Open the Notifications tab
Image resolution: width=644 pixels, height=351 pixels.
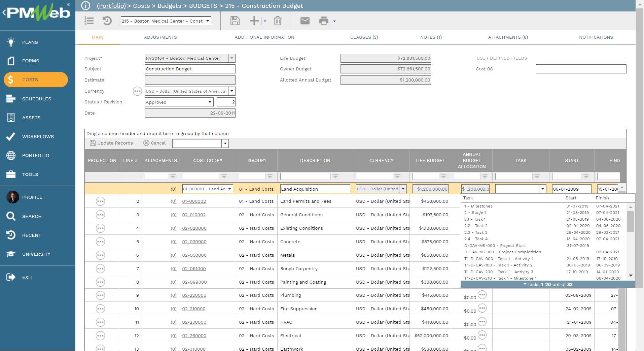point(596,37)
